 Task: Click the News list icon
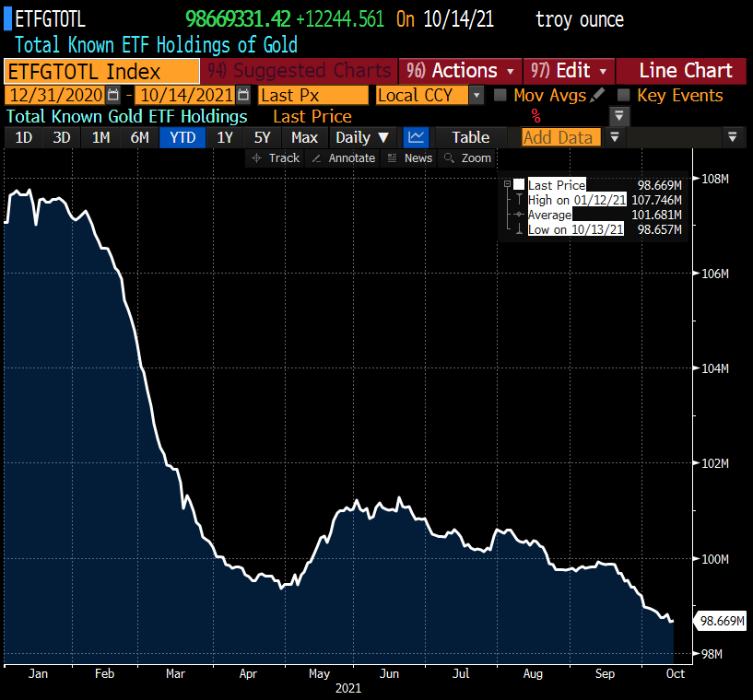[x=393, y=158]
